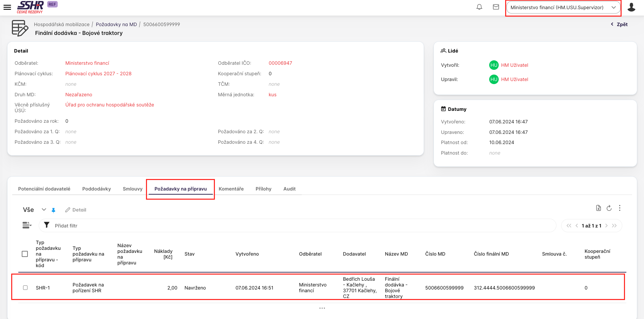Check the SHR-1 row checkbox
This screenshot has width=644, height=319.
click(25, 288)
